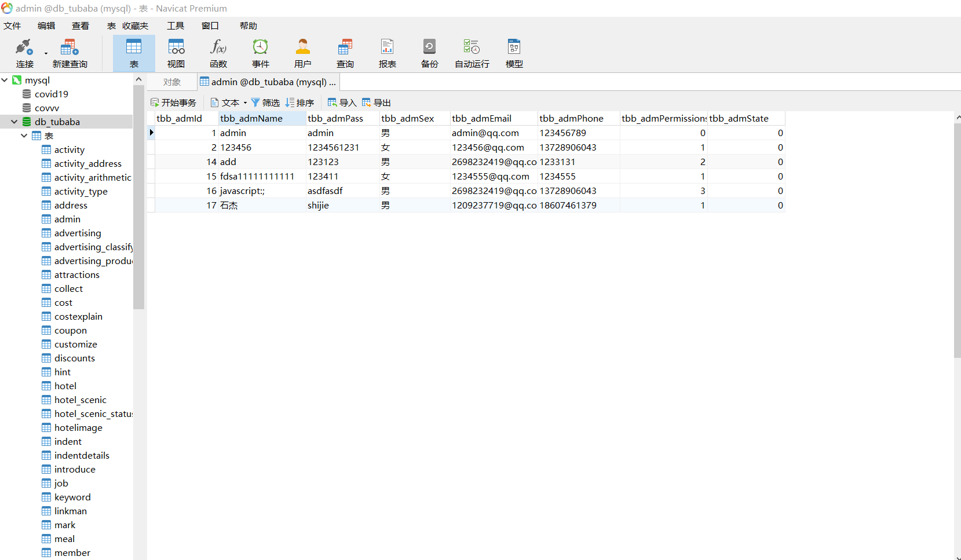Open the 帮助 menu
961x560 pixels.
pyautogui.click(x=249, y=25)
